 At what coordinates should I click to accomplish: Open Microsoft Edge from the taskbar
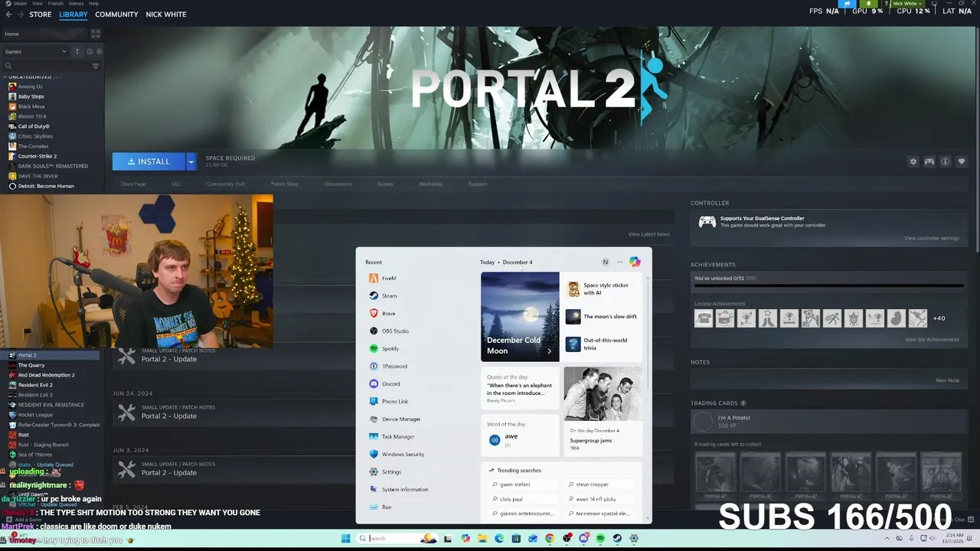499,538
